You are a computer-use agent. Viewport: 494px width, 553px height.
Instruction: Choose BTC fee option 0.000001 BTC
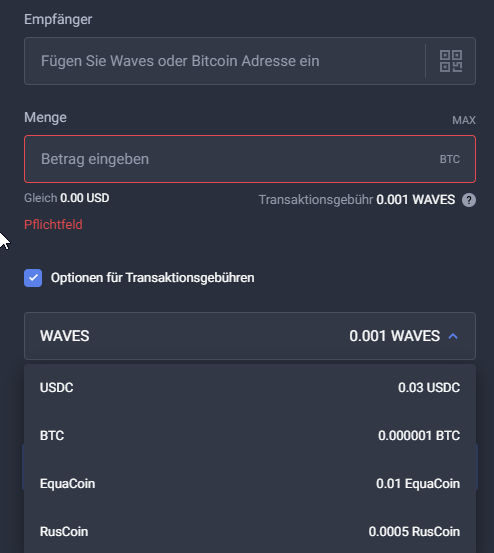[250, 436]
